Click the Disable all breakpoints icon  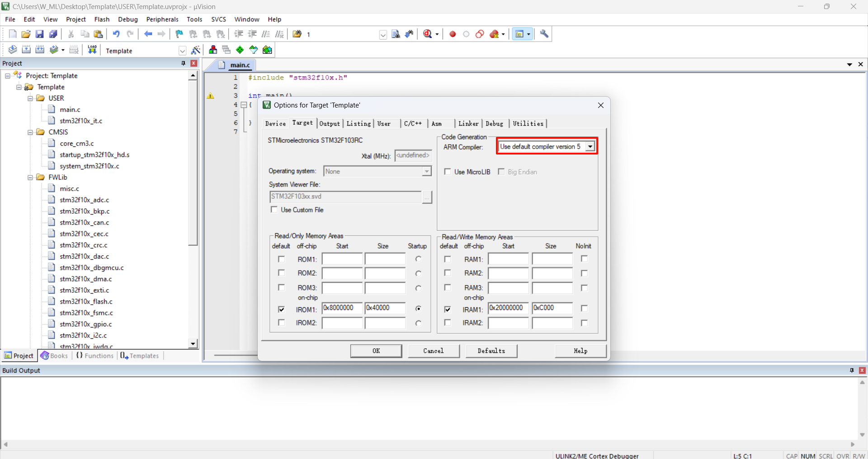(x=480, y=34)
